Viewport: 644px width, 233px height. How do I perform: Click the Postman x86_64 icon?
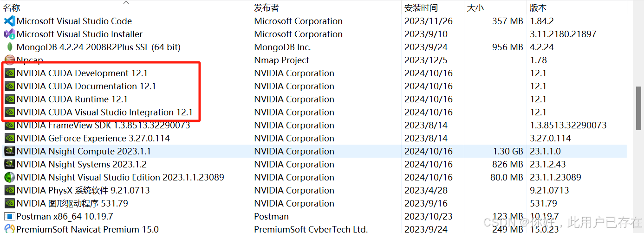pos(9,216)
